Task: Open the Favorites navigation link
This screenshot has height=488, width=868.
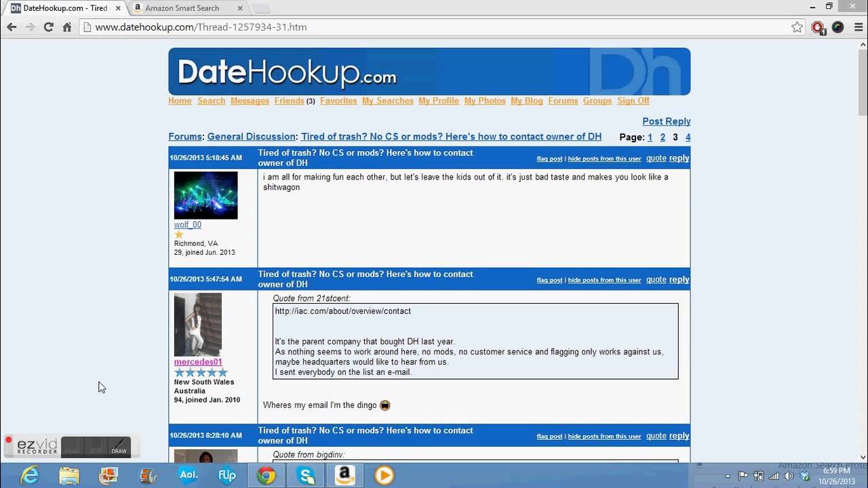Action: pos(338,100)
